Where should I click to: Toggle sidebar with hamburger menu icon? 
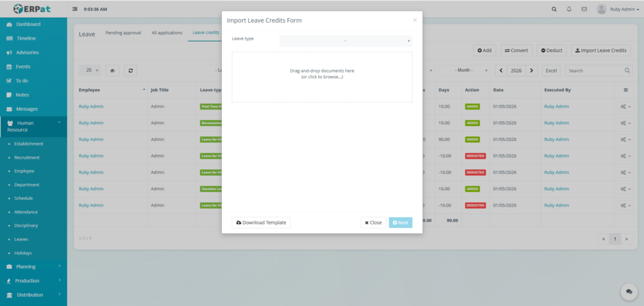[75, 9]
